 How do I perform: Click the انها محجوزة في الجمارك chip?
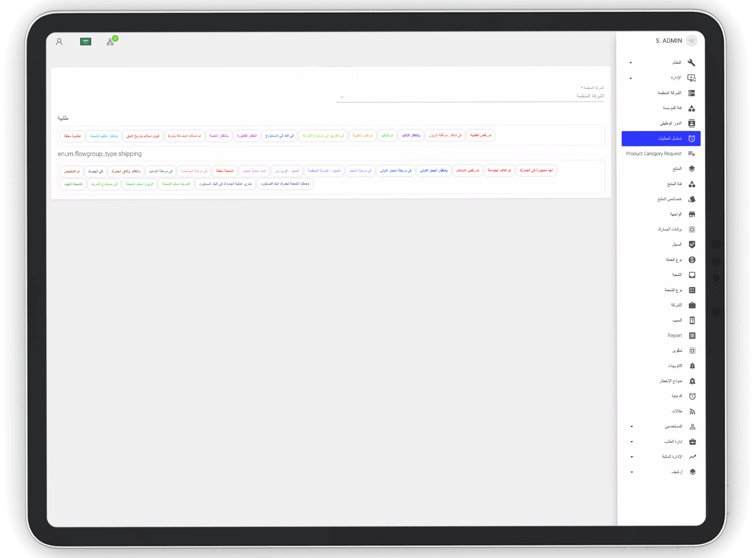point(536,170)
